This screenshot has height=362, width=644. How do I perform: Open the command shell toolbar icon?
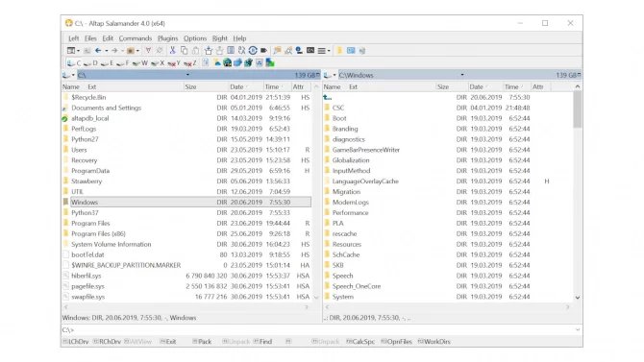coord(310,51)
